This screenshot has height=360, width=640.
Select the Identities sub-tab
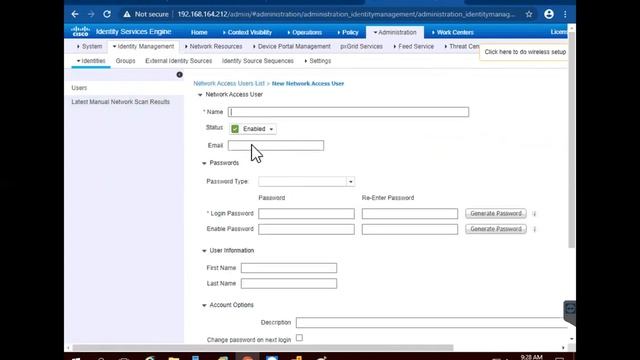pyautogui.click(x=91, y=61)
